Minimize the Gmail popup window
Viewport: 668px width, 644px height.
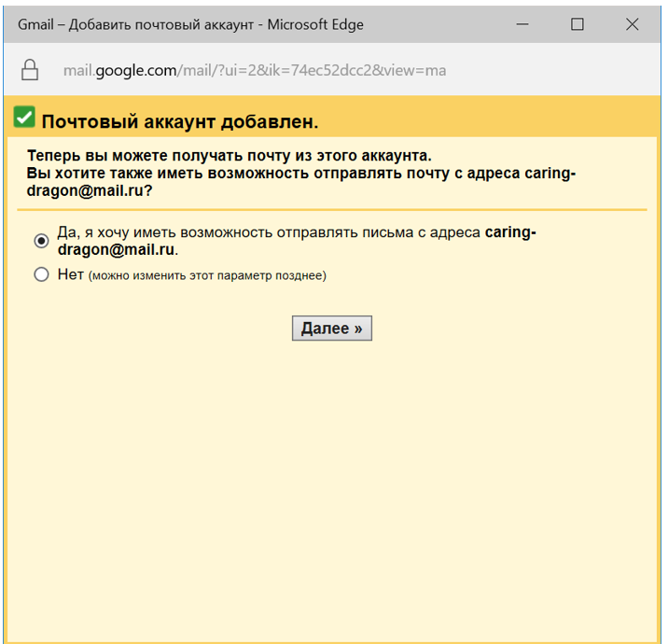pos(522,24)
